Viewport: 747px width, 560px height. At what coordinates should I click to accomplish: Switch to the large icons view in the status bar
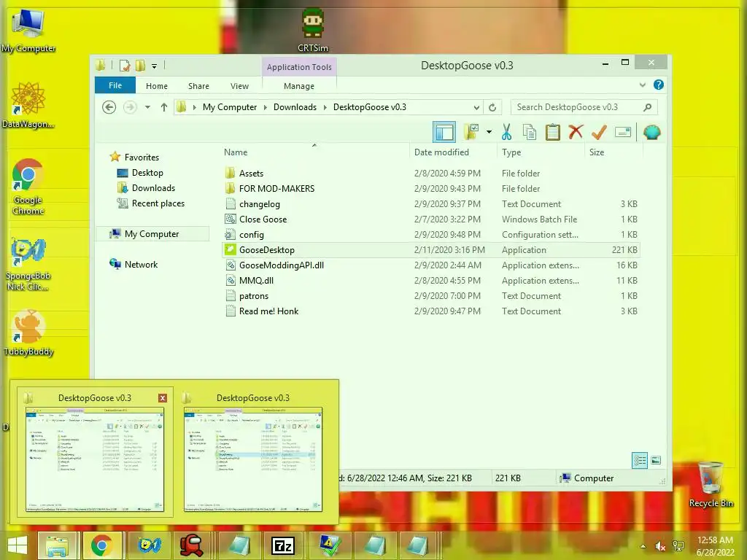pyautogui.click(x=656, y=460)
